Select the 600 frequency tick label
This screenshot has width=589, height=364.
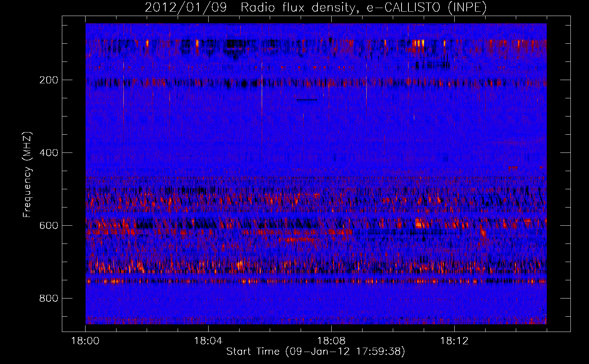tap(49, 226)
